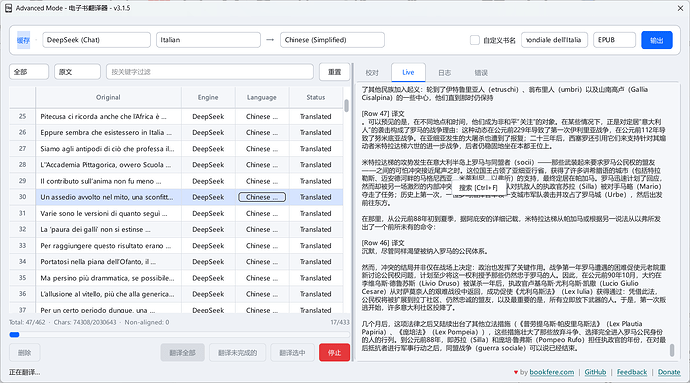Click the "Chars: 74308/2030643" status text
690x383 pixels.
coord(85,322)
